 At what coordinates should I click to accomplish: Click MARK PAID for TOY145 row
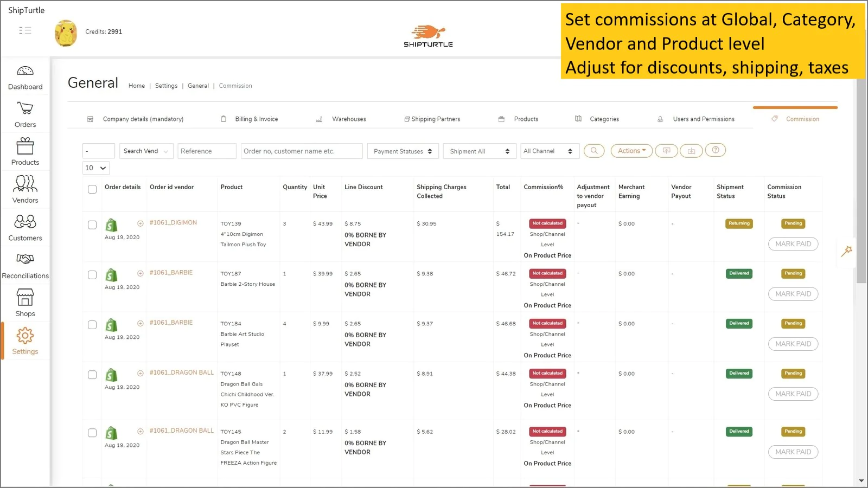click(793, 452)
